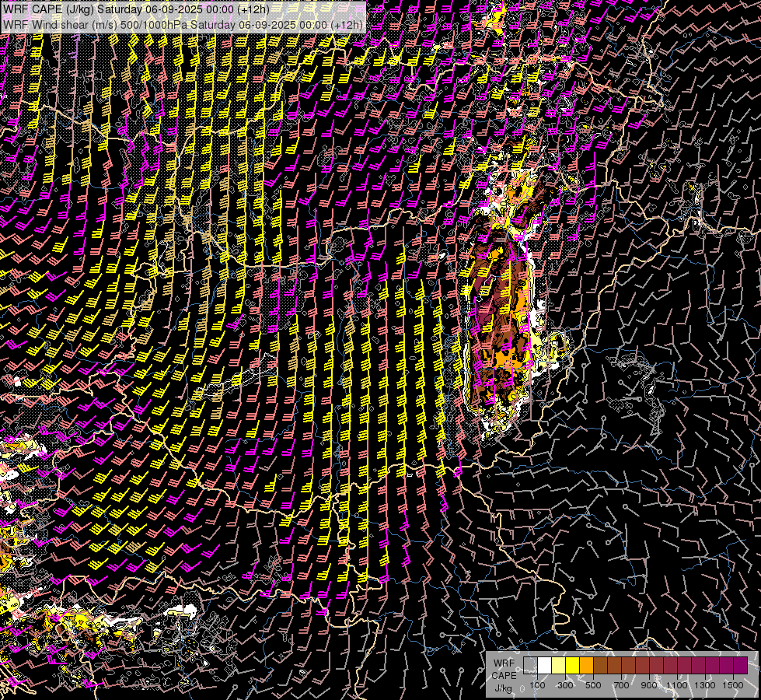The image size is (761, 700).
Task: Click the 300 legend value
Action: (565, 685)
